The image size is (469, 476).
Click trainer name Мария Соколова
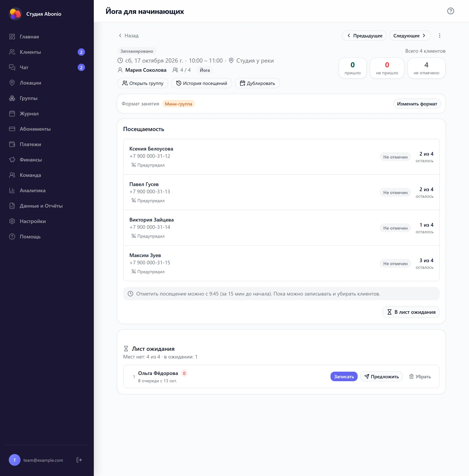click(146, 70)
